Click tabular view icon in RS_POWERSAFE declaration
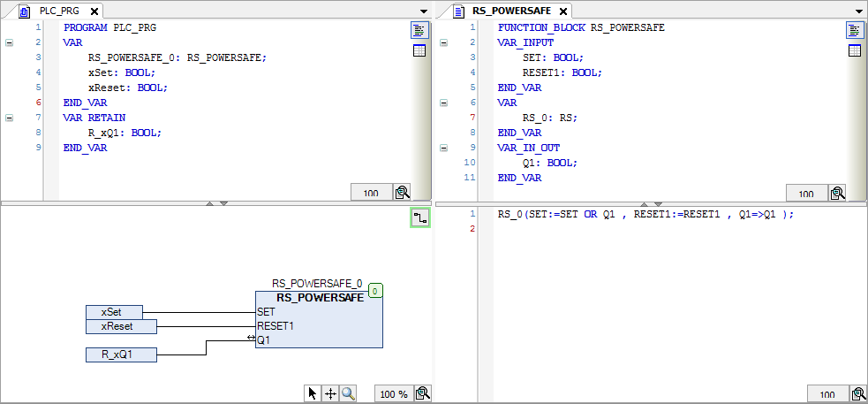 tap(854, 50)
